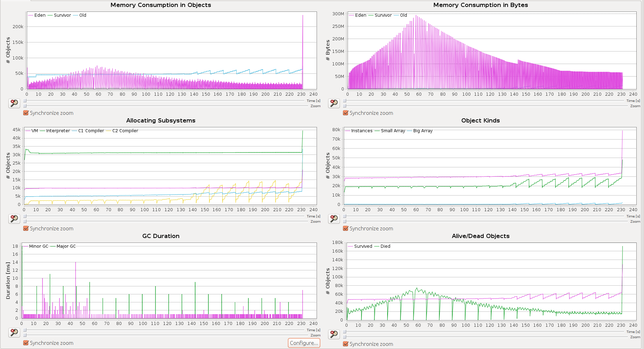The height and width of the screenshot is (349, 644).
Task: Click Old legend in Memory Consumption in Bytes
Action: pos(400,15)
